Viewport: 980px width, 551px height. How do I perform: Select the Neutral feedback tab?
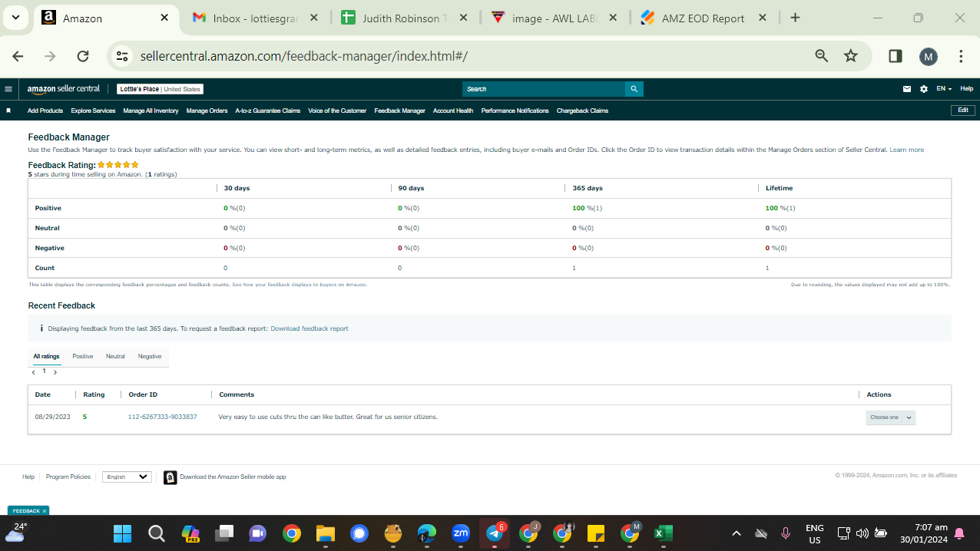(115, 357)
